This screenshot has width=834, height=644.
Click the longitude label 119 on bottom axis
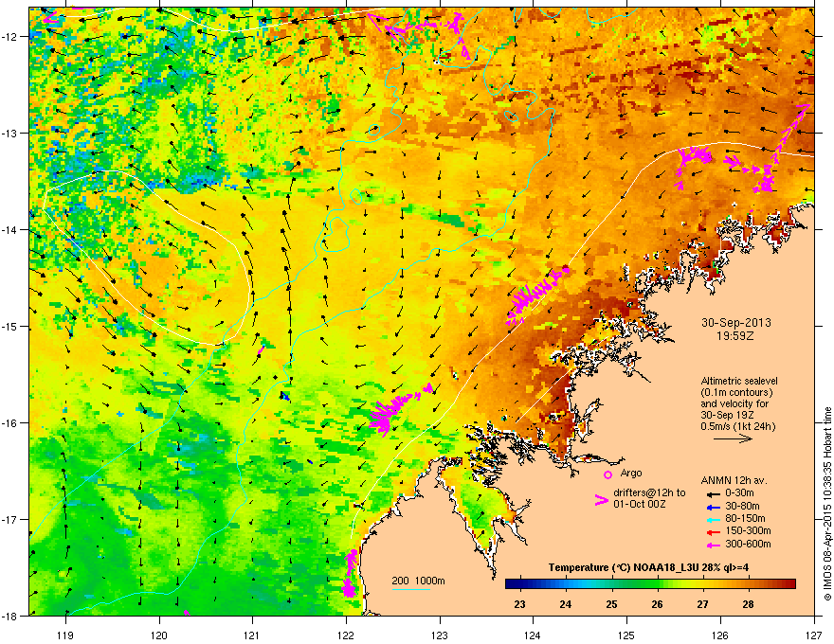tap(65, 635)
